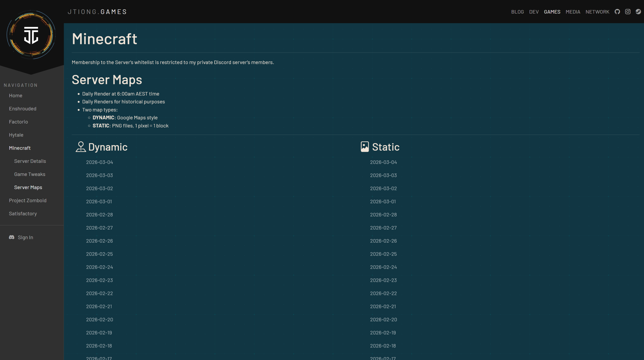Open the Server Details sub-page
644x360 pixels.
pyautogui.click(x=30, y=161)
